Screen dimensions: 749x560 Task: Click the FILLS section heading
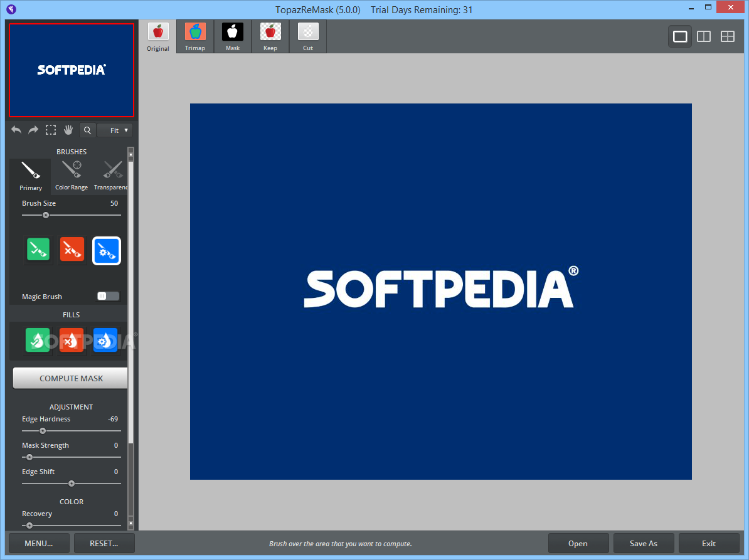pos(71,315)
